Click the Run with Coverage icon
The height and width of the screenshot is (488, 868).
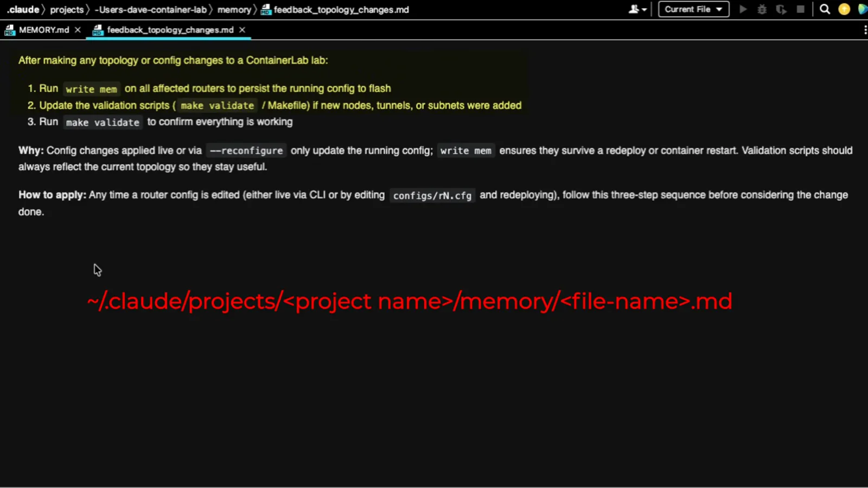781,9
